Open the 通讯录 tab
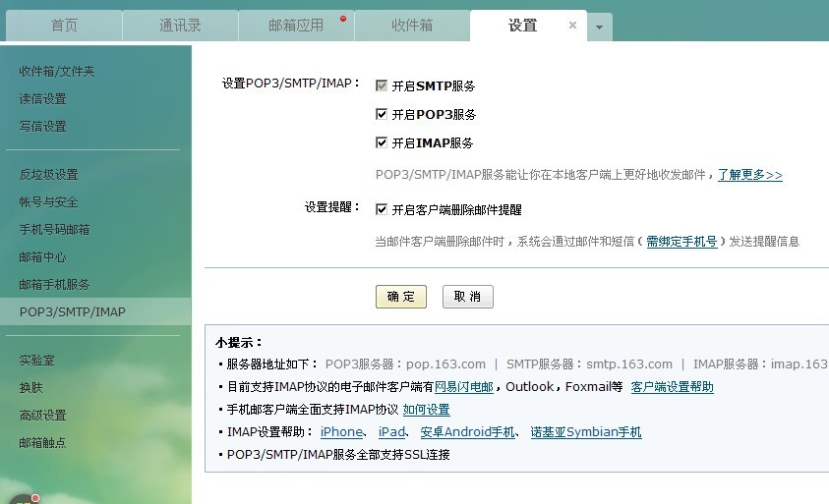 coord(180,26)
